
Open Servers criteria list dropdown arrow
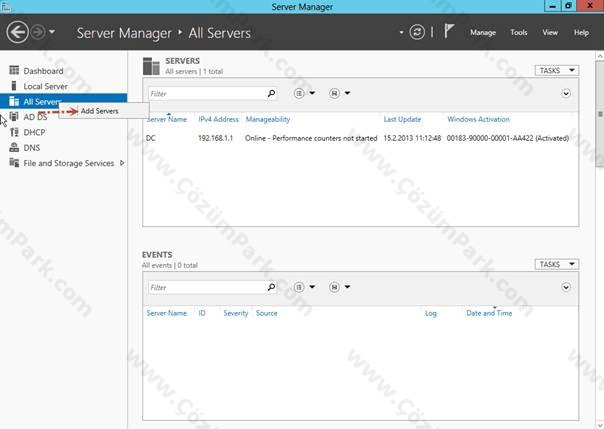[x=312, y=93]
